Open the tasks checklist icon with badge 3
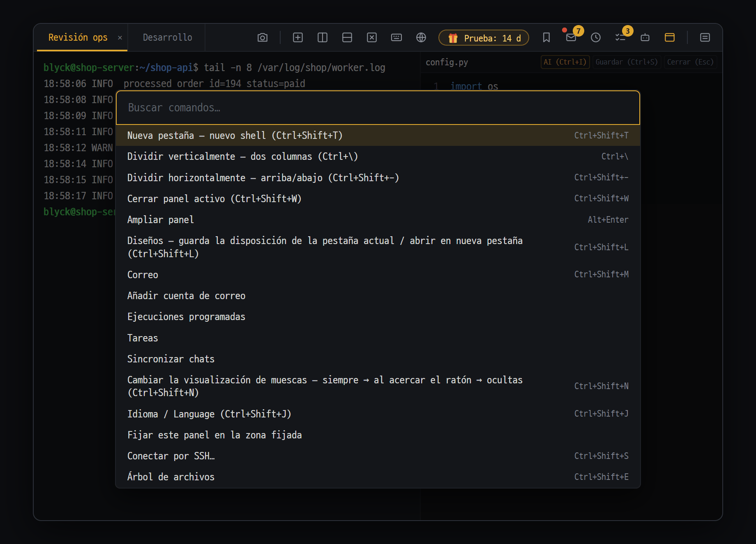Screen dimensions: 756x544 click(620, 38)
